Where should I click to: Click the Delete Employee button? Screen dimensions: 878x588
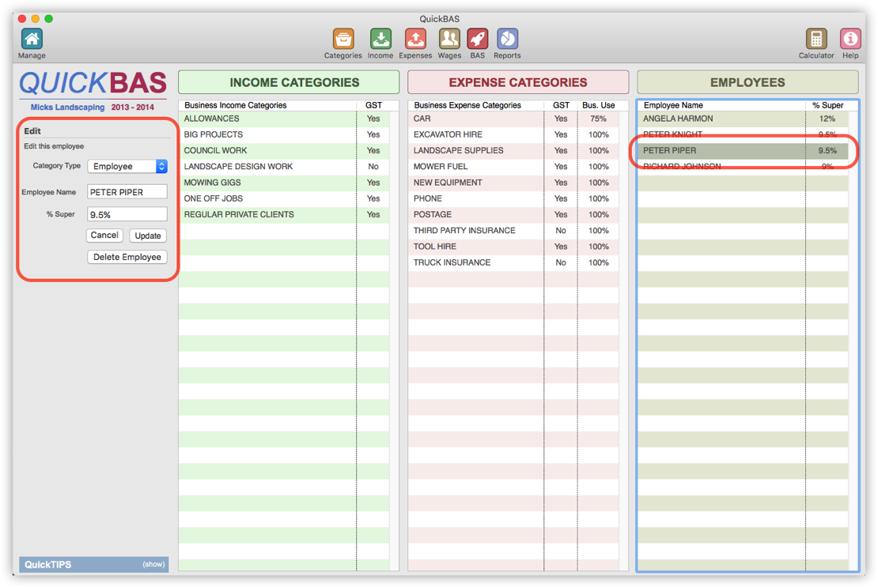pyautogui.click(x=127, y=257)
